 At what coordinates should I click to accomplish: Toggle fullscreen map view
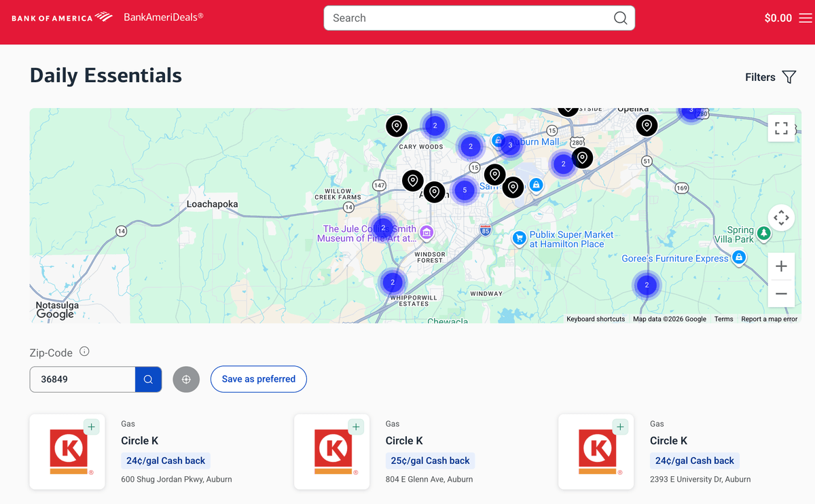781,128
